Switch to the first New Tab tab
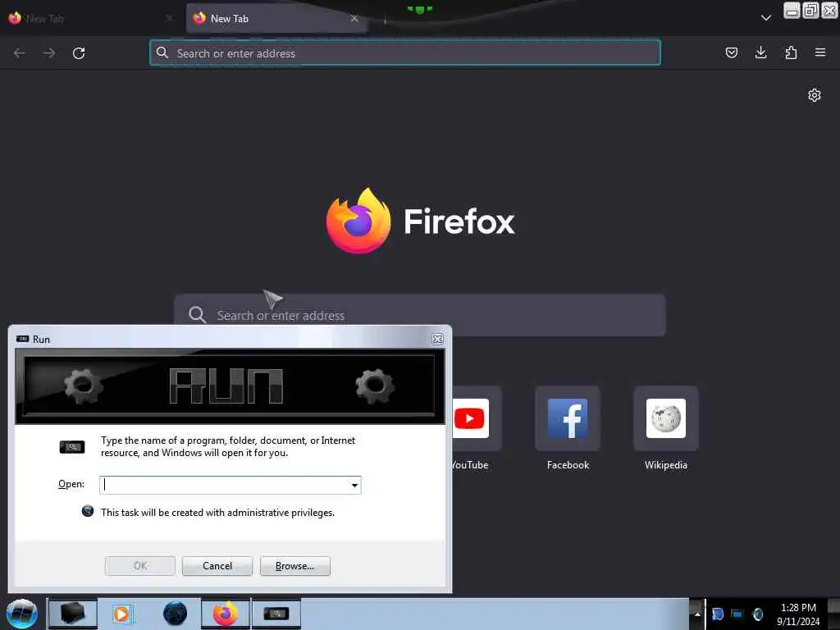The width and height of the screenshot is (840, 630). pos(90,18)
